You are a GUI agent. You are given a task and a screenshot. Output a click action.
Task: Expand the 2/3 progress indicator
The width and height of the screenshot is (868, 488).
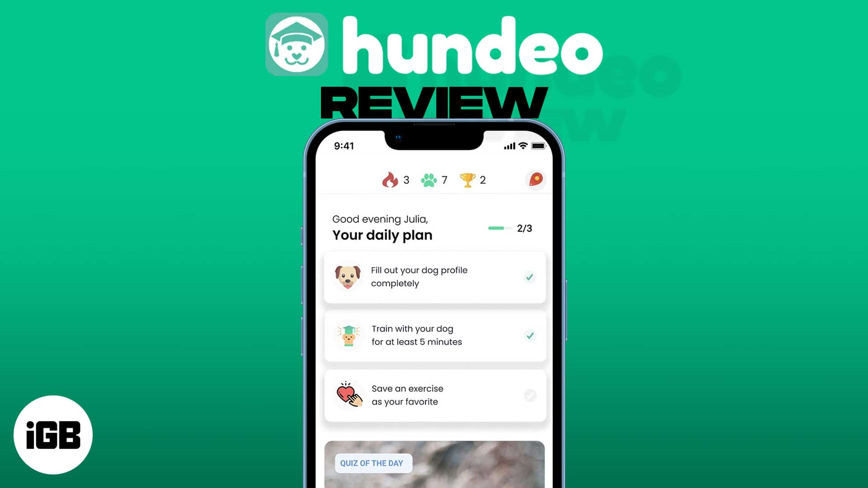(x=510, y=228)
